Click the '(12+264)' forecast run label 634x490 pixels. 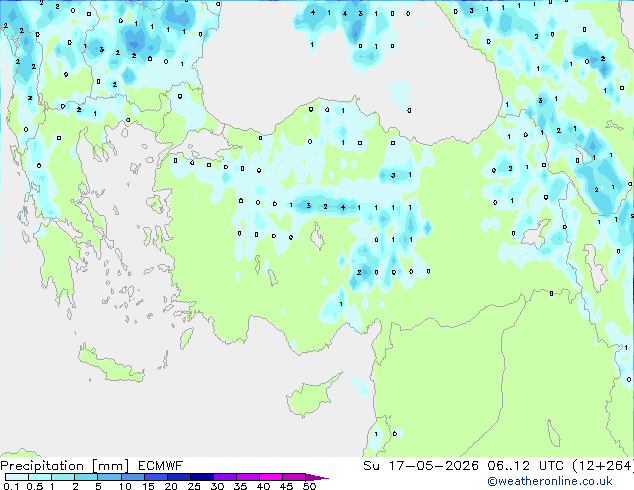(603, 466)
